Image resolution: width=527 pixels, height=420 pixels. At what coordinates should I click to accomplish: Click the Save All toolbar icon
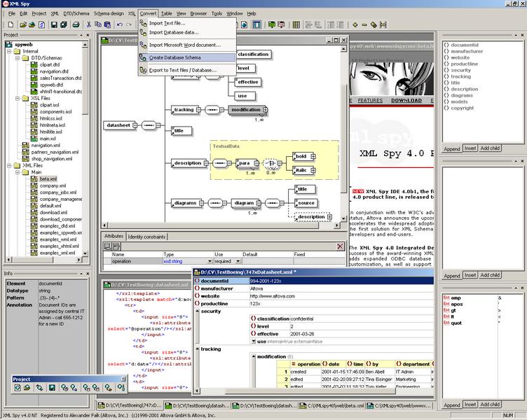[x=64, y=24]
